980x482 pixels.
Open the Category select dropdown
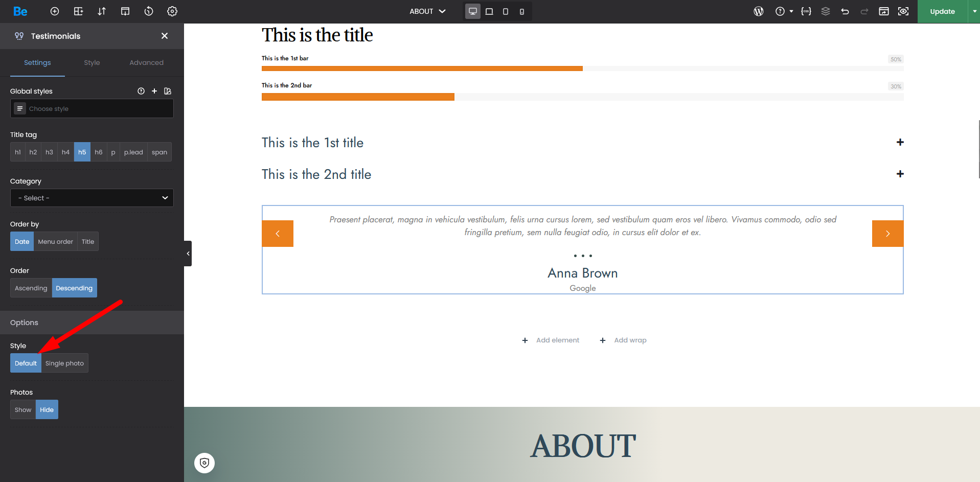(92, 198)
